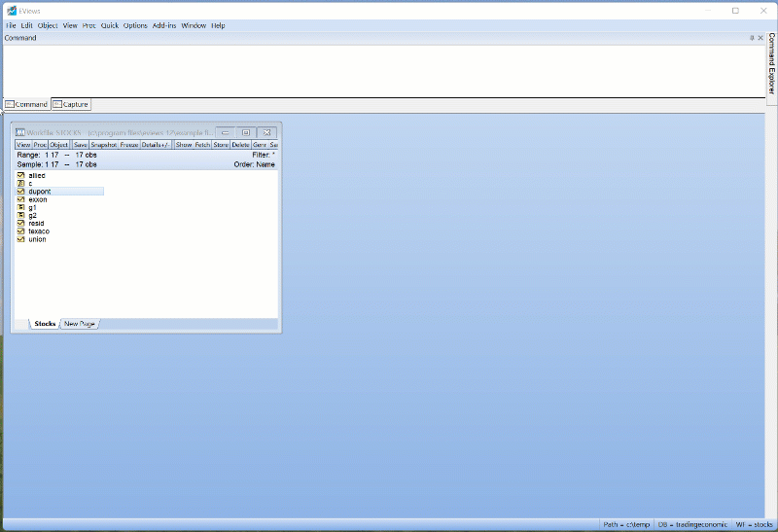778x532 pixels.
Task: Click the Fetch button in workfile toolbar
Action: tap(201, 145)
